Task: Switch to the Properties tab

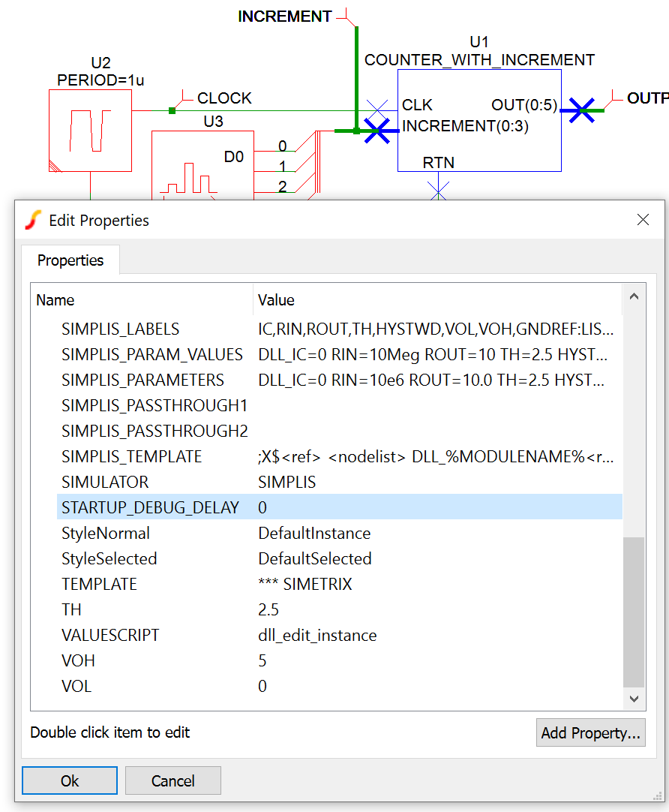Action: click(70, 260)
